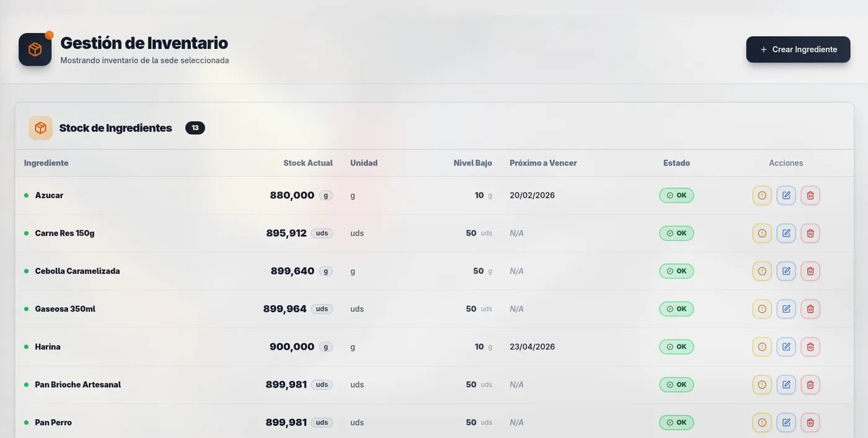Click the stock value 899,640

pos(293,271)
